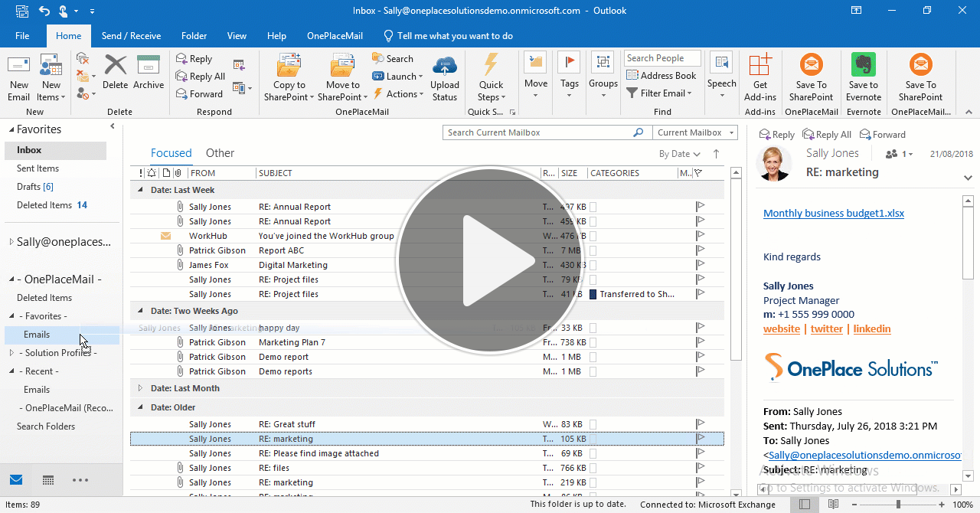
Task: Open the Current Mailbox dropdown
Action: point(695,132)
